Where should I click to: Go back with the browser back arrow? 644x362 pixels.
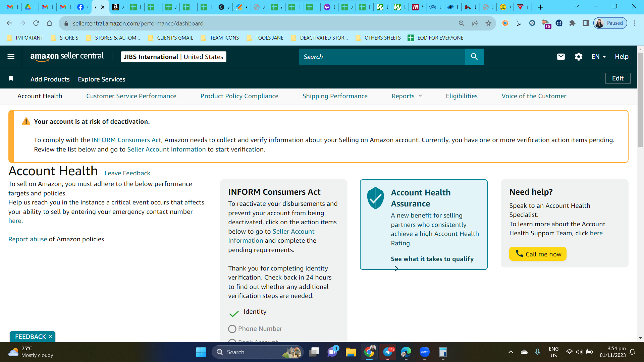tap(9, 23)
